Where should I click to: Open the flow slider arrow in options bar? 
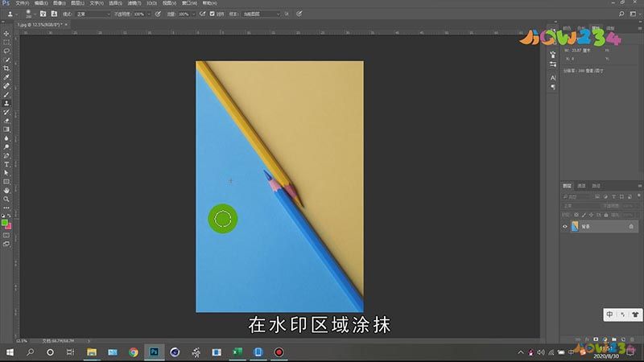[193, 14]
